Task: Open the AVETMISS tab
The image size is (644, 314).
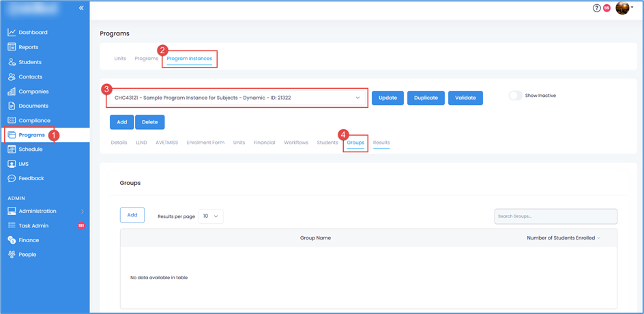Action: (166, 143)
